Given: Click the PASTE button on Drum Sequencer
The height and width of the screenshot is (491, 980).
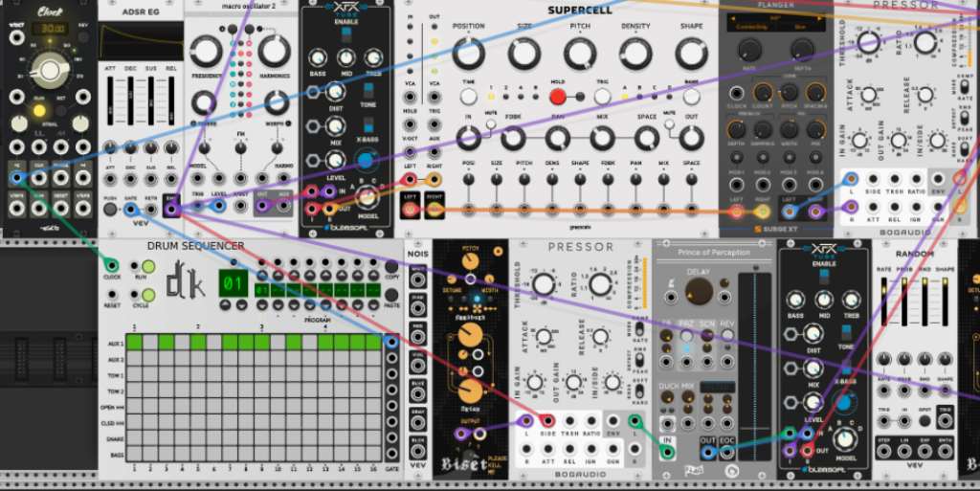Looking at the screenshot, I should click(391, 295).
